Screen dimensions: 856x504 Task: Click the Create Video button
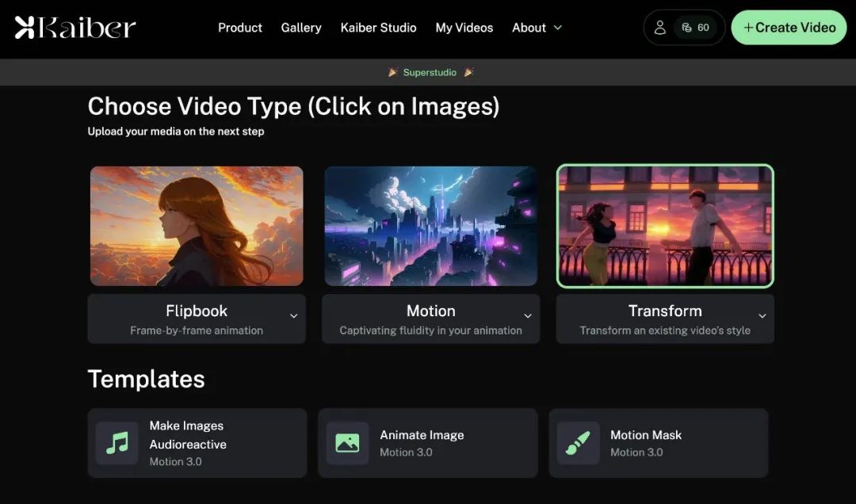(x=789, y=27)
